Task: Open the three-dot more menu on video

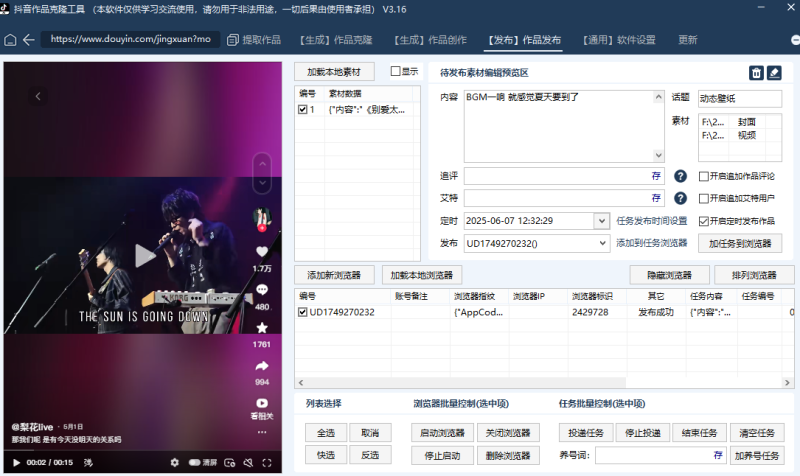Action: [262, 432]
